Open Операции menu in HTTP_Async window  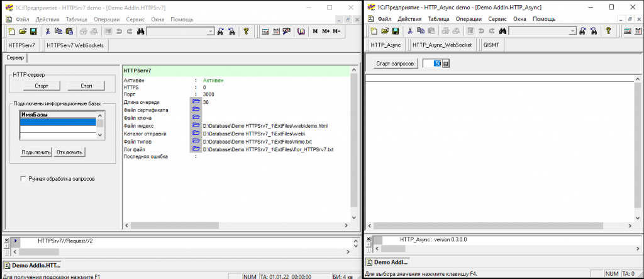pyautogui.click(x=469, y=19)
